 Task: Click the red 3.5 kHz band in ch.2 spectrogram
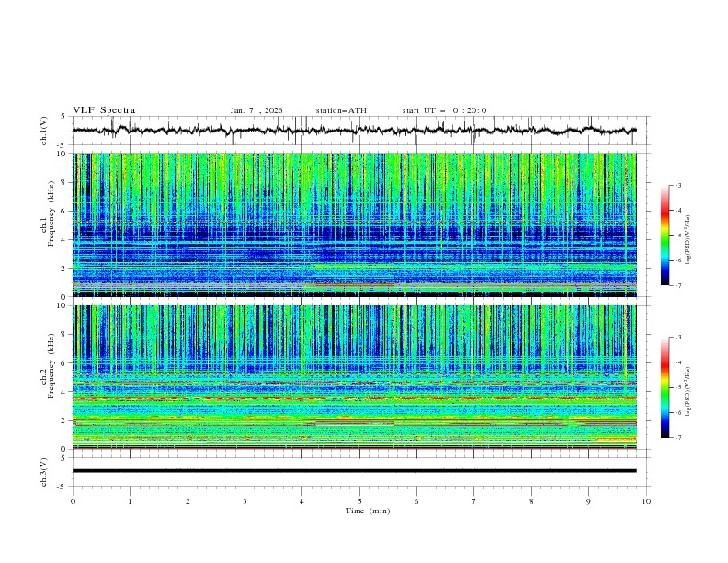tap(355, 398)
